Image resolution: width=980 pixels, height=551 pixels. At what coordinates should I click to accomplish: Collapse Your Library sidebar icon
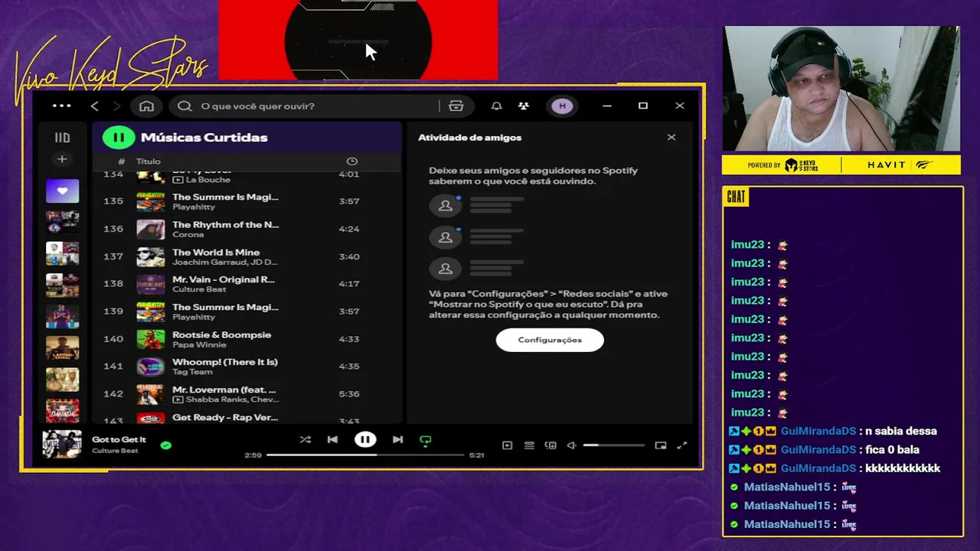point(62,138)
